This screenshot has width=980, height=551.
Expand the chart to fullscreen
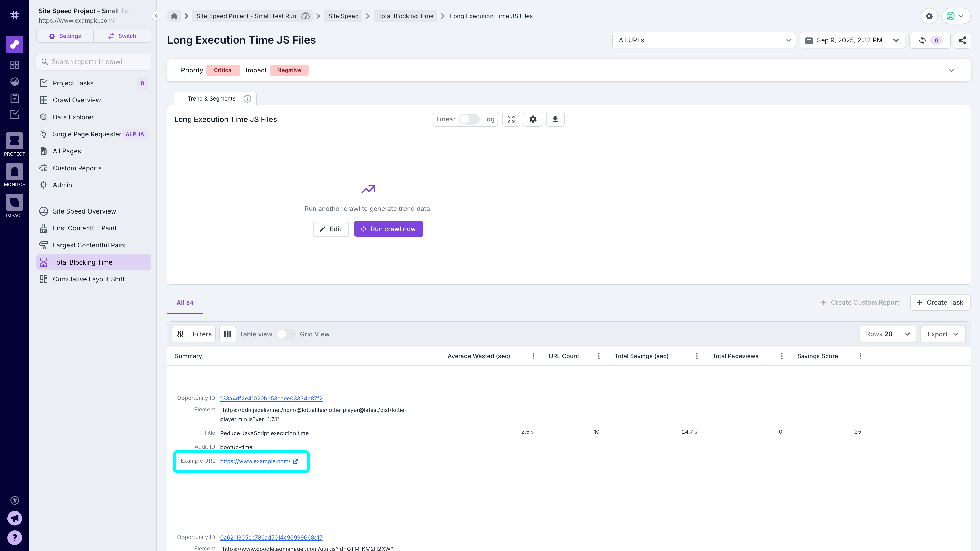[x=511, y=119]
